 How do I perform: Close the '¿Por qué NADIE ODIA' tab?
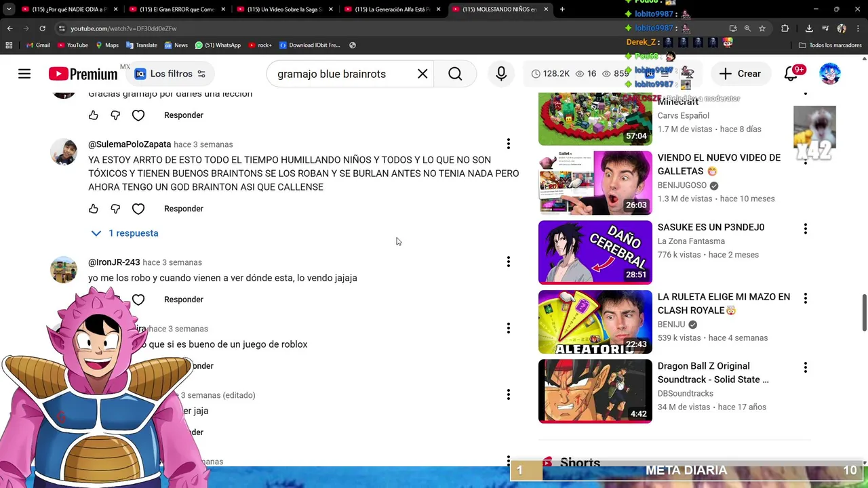click(x=115, y=9)
